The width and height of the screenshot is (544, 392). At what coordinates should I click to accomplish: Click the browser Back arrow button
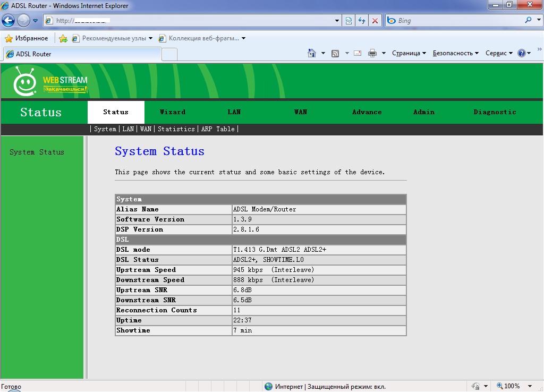[x=8, y=21]
